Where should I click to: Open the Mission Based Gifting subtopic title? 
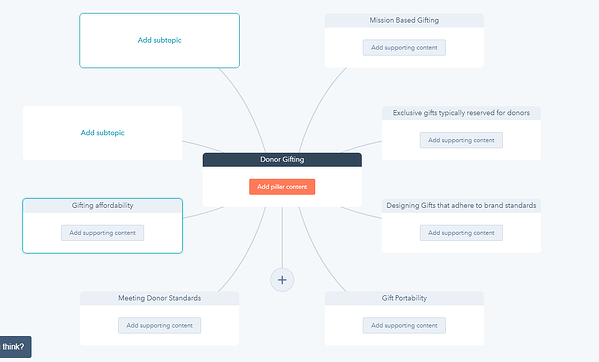pos(404,20)
